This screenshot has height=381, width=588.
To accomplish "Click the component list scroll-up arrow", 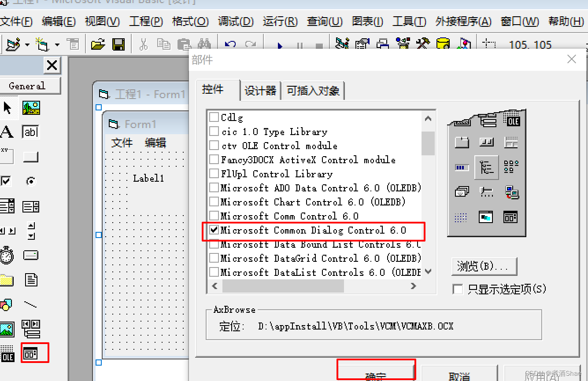I will click(x=428, y=118).
